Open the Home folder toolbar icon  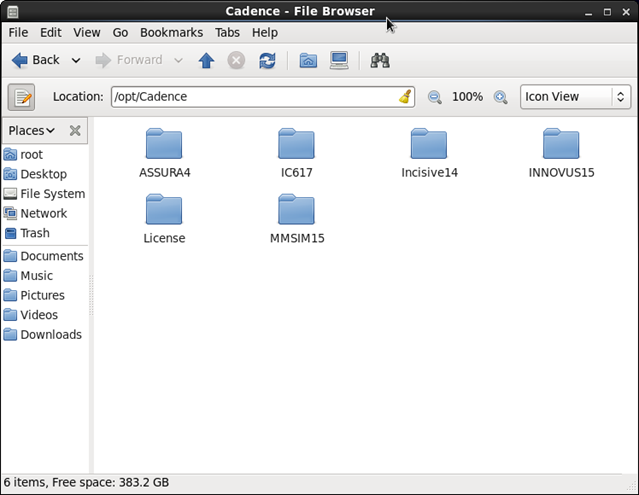308,61
